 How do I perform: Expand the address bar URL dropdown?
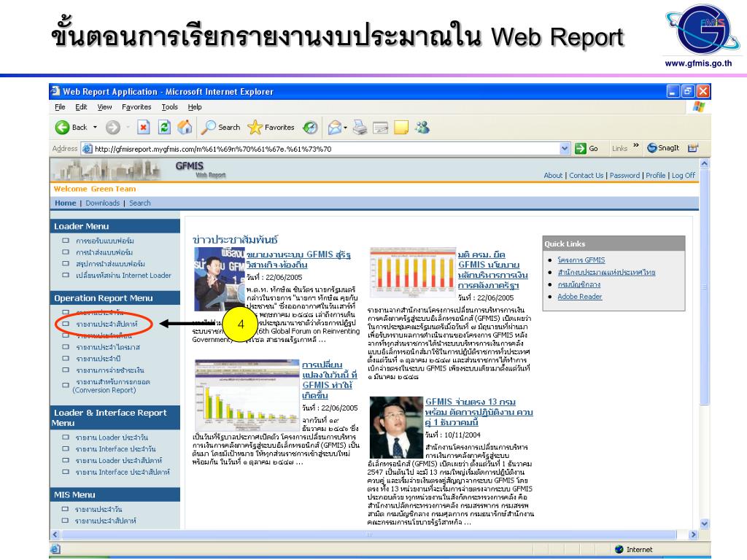(x=565, y=148)
